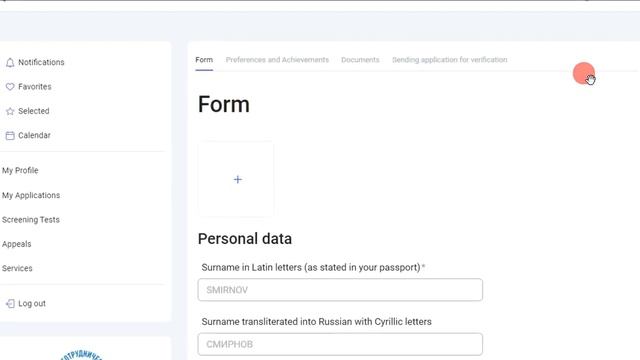Screen dimensions: 640x360
Task: Select the Form tab
Action: (x=204, y=60)
